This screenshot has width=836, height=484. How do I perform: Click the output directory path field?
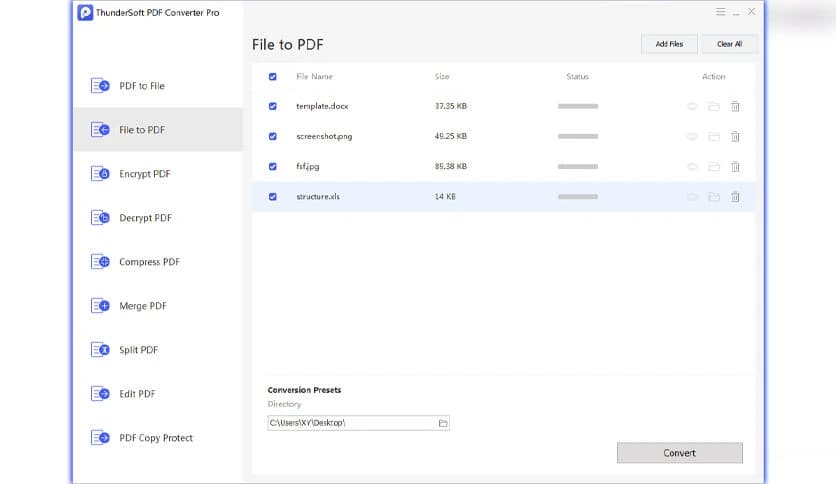358,423
